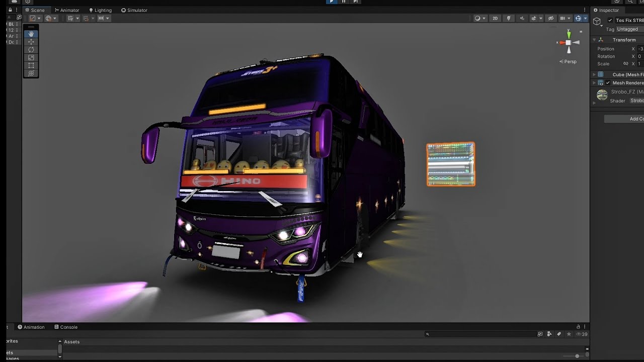Click the global/local handle rotation icon

pyautogui.click(x=49, y=18)
